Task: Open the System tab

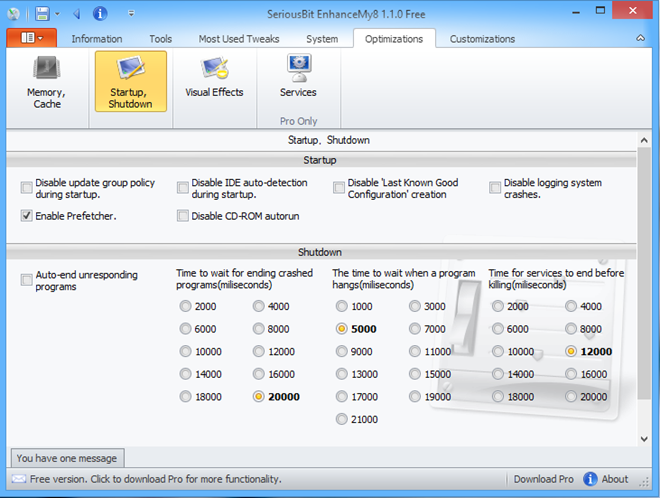Action: 322,39
